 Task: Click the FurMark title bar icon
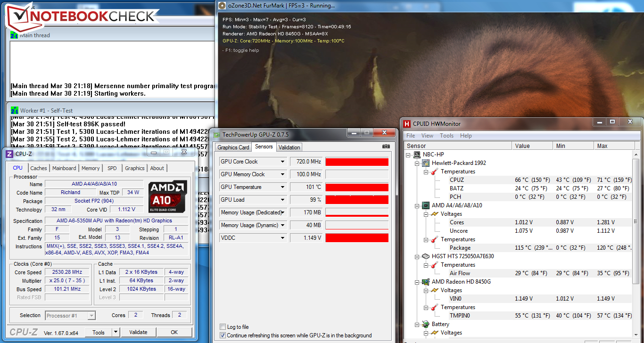(x=222, y=6)
